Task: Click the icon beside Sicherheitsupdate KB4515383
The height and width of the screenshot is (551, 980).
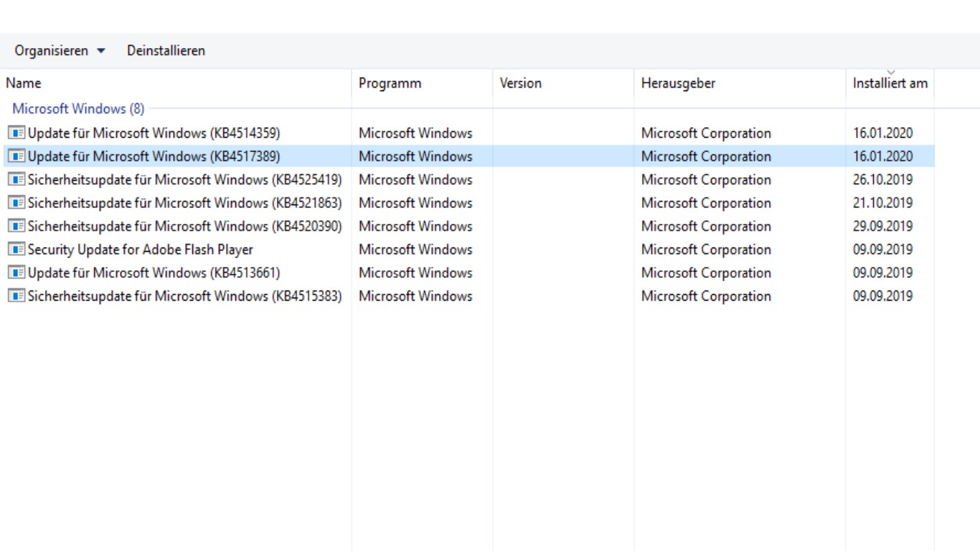Action: click(x=17, y=296)
